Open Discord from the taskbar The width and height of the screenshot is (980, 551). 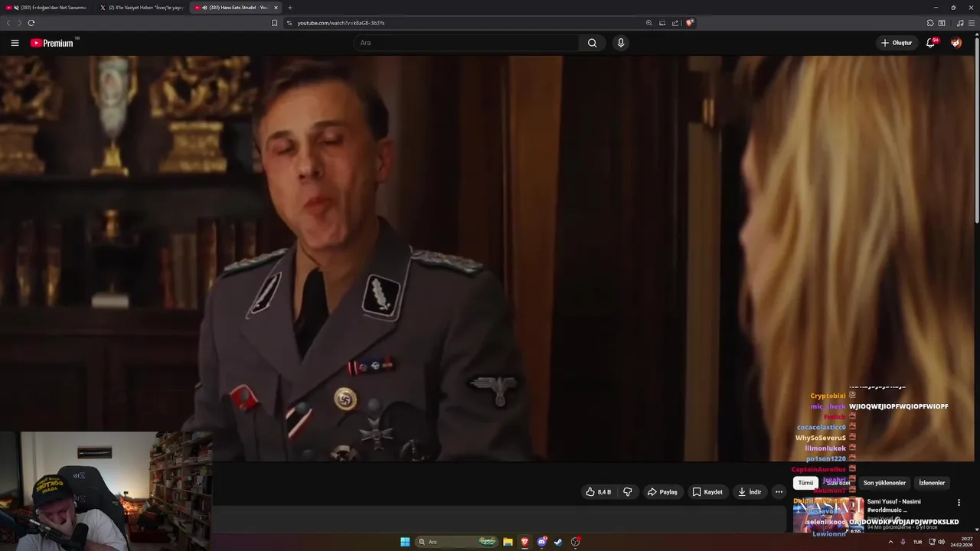[x=542, y=542]
